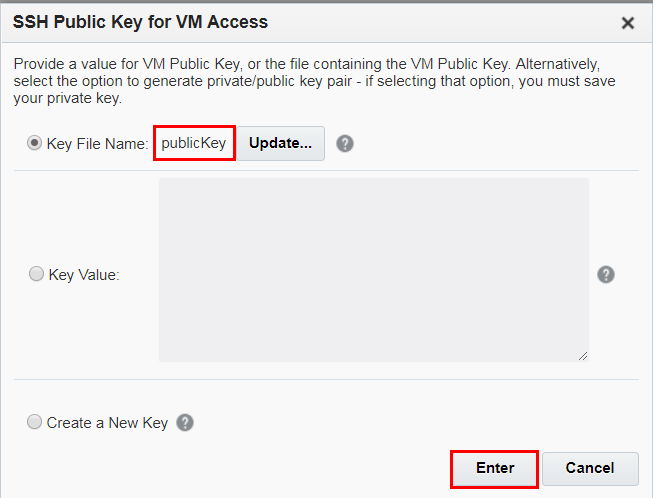Click the 'Key File Name:' label text

[x=98, y=143]
